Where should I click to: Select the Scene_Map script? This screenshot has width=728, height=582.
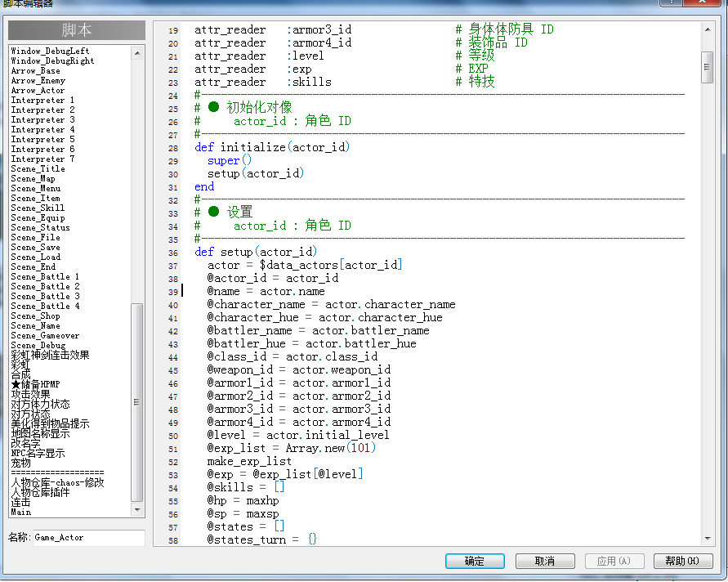point(33,179)
